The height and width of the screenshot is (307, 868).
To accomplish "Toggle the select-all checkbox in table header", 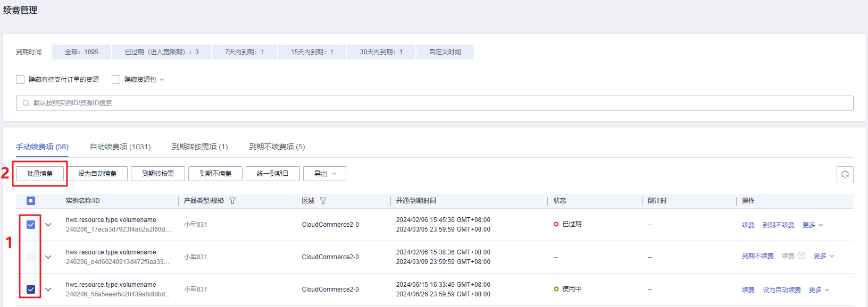I will coord(31,201).
